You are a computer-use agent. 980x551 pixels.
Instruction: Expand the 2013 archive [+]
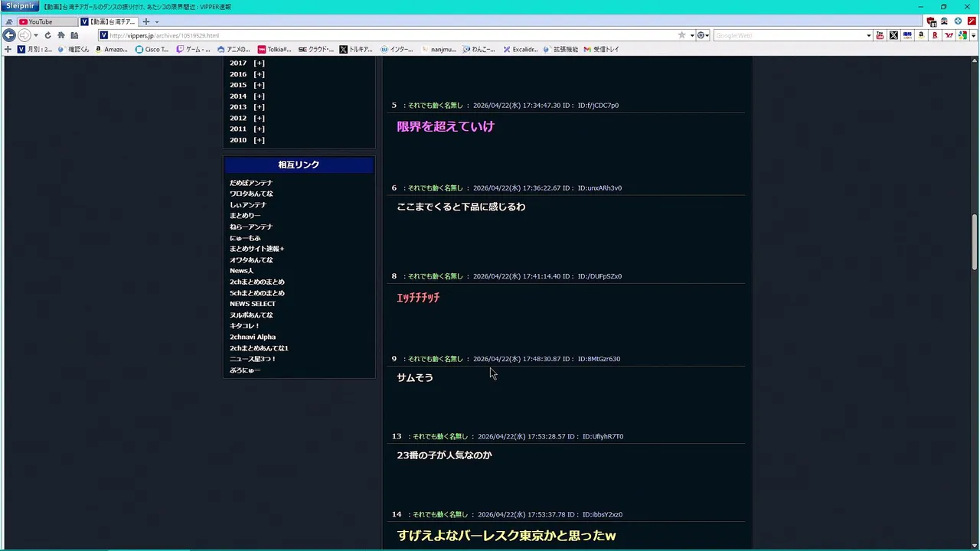click(259, 106)
